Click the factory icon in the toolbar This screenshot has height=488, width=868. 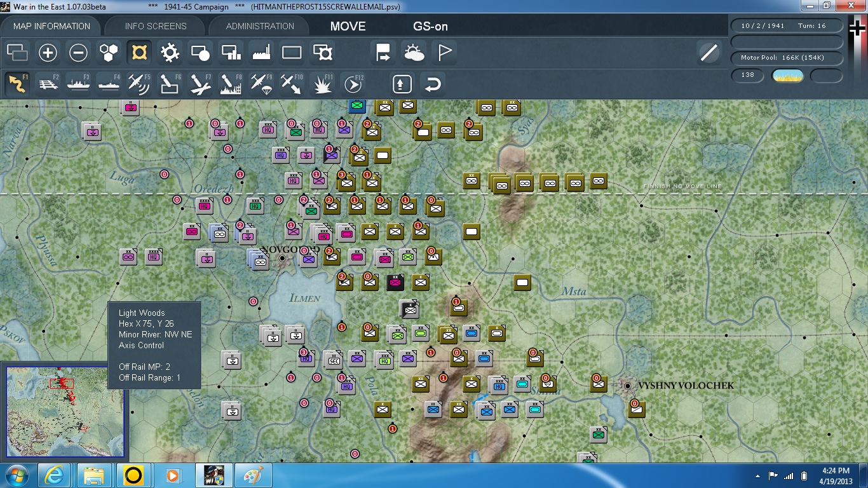[261, 53]
